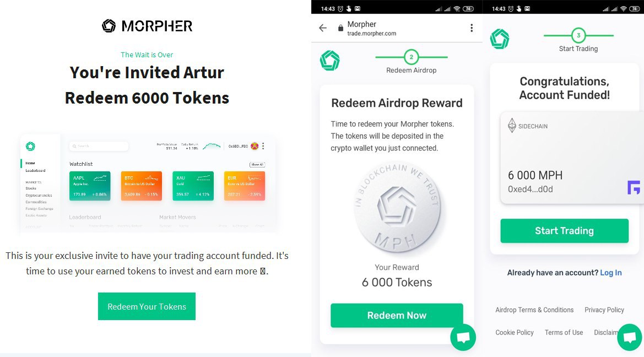Open the browser three-dot menu

pos(472,28)
